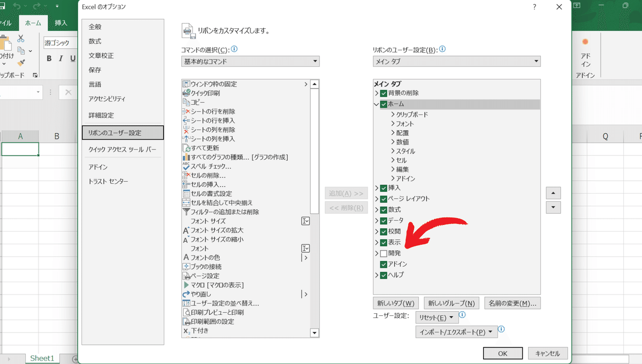Select セルを結合して中央揃え icon
642x364 pixels.
click(x=186, y=203)
